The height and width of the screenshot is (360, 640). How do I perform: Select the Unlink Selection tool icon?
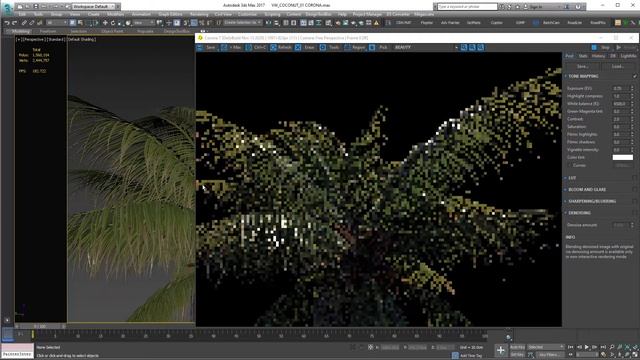coord(32,23)
